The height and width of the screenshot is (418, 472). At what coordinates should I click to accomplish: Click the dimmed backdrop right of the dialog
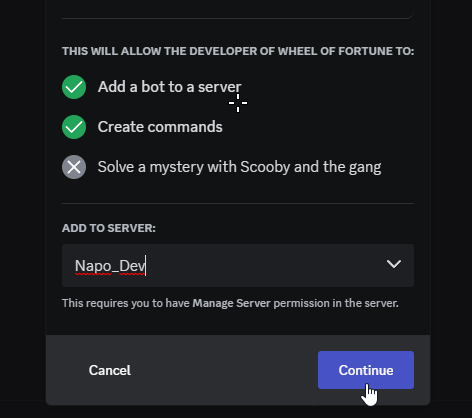(451, 209)
